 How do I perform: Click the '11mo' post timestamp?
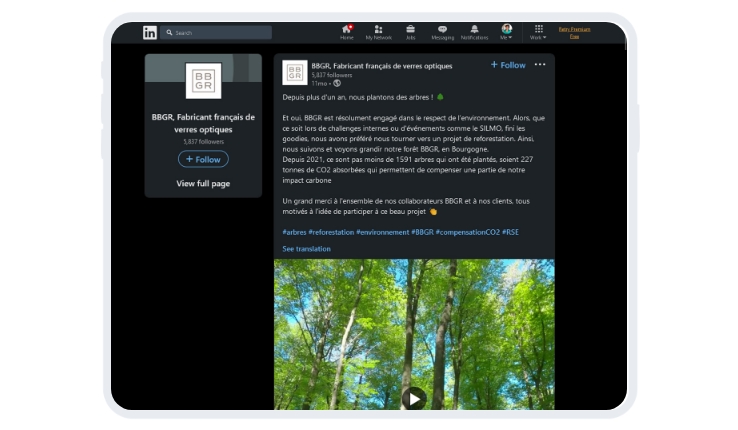coord(319,83)
